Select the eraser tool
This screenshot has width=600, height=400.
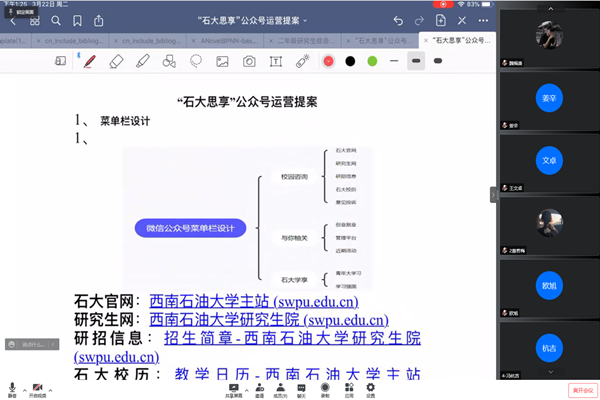click(x=117, y=61)
